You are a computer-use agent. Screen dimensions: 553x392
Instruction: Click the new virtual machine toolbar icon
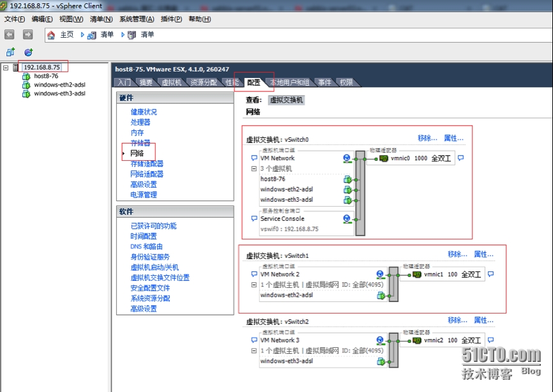(11, 52)
